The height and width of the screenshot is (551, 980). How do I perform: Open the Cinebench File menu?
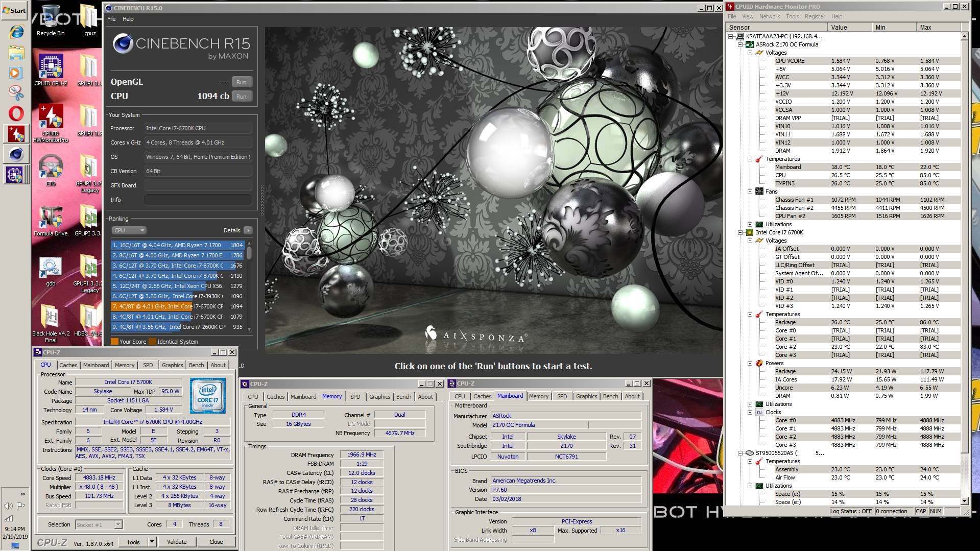click(x=111, y=19)
